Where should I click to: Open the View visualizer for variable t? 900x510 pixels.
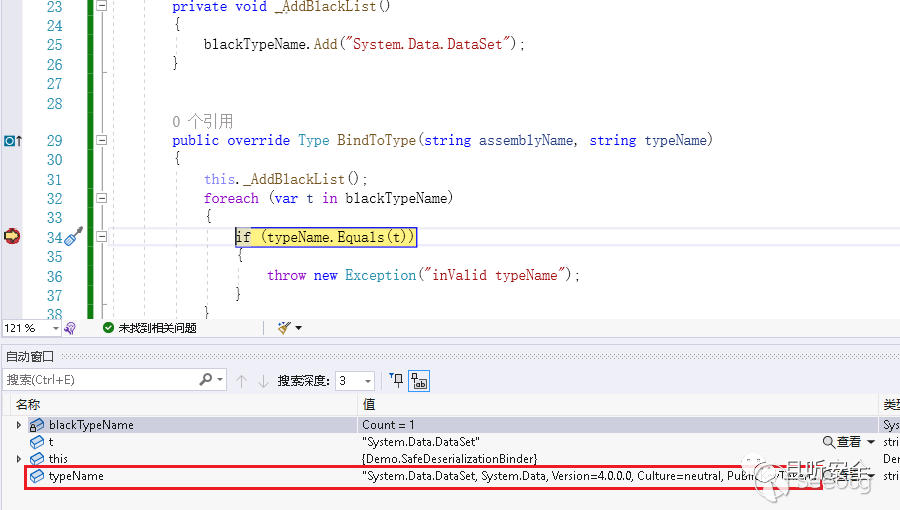click(x=841, y=442)
